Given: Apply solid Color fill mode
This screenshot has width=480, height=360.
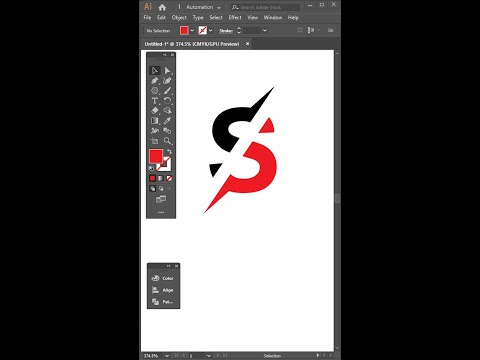Looking at the screenshot, I should pyautogui.click(x=153, y=179).
